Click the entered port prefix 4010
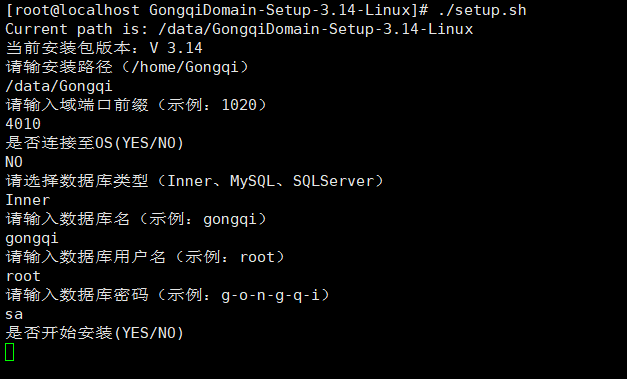Screen dimensions: 627x379 pyautogui.click(x=23, y=124)
